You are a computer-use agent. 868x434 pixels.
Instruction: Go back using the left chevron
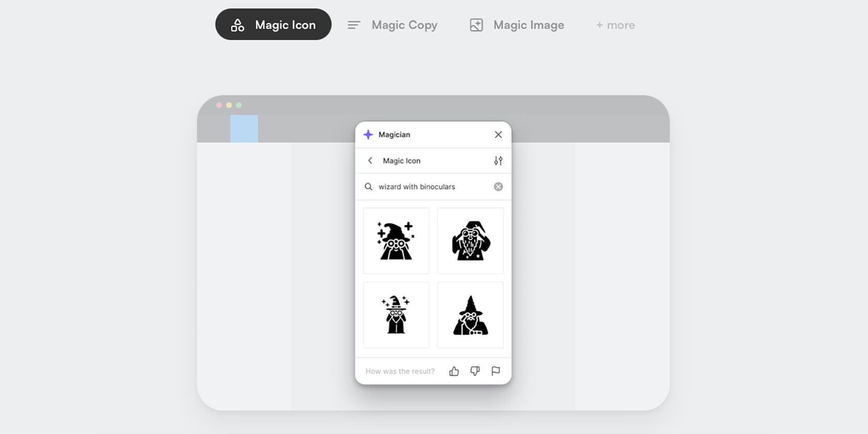370,161
